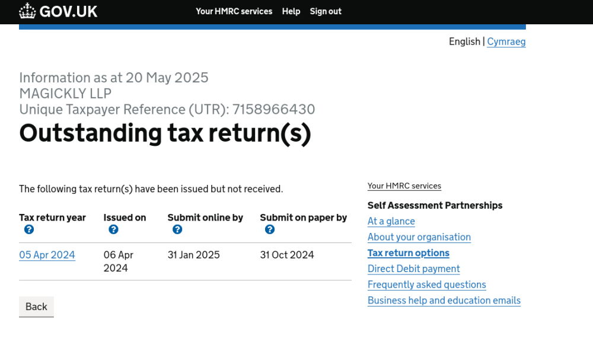View Frequently asked questions
593x364 pixels.
(x=426, y=285)
